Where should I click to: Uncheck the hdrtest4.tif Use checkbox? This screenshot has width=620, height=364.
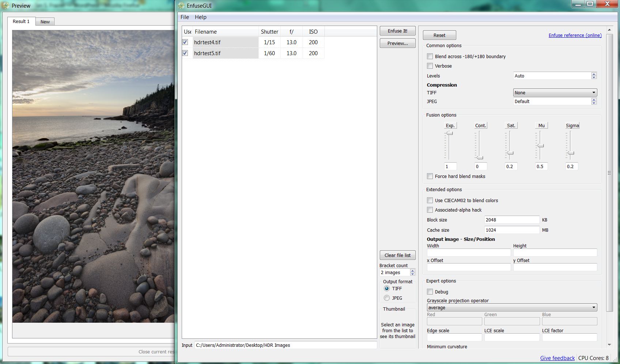185,42
